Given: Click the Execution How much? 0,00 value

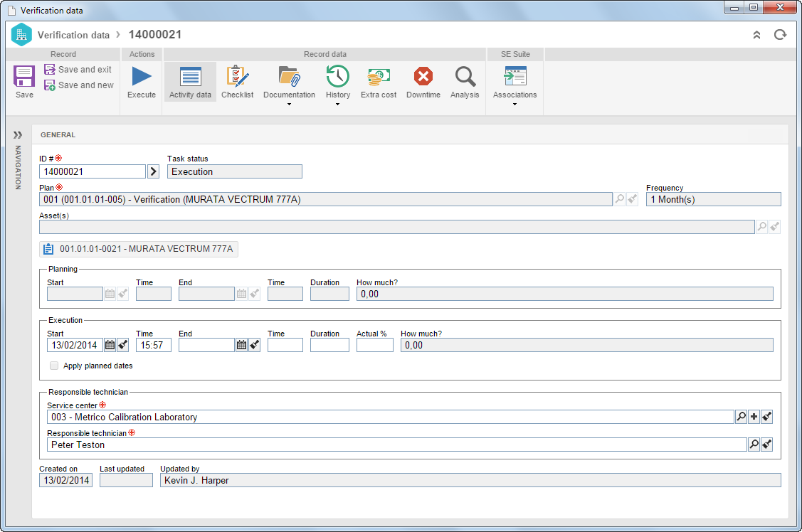Looking at the screenshot, I should pos(586,345).
